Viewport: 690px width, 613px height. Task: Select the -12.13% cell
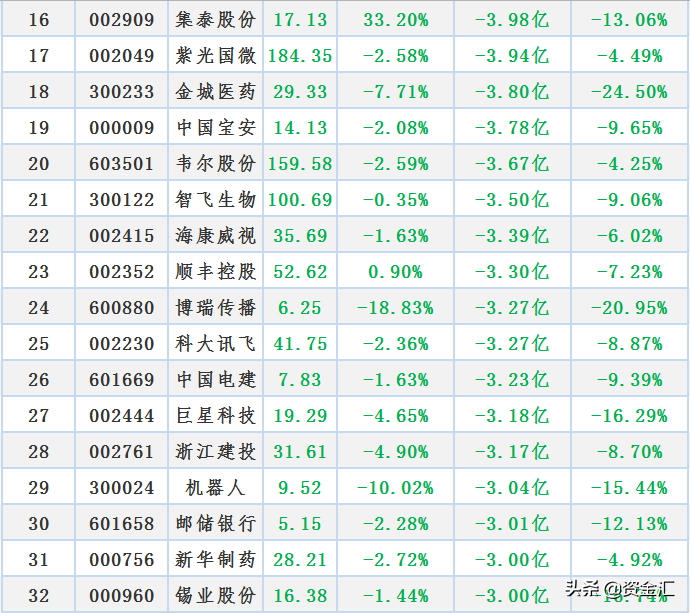pos(629,524)
